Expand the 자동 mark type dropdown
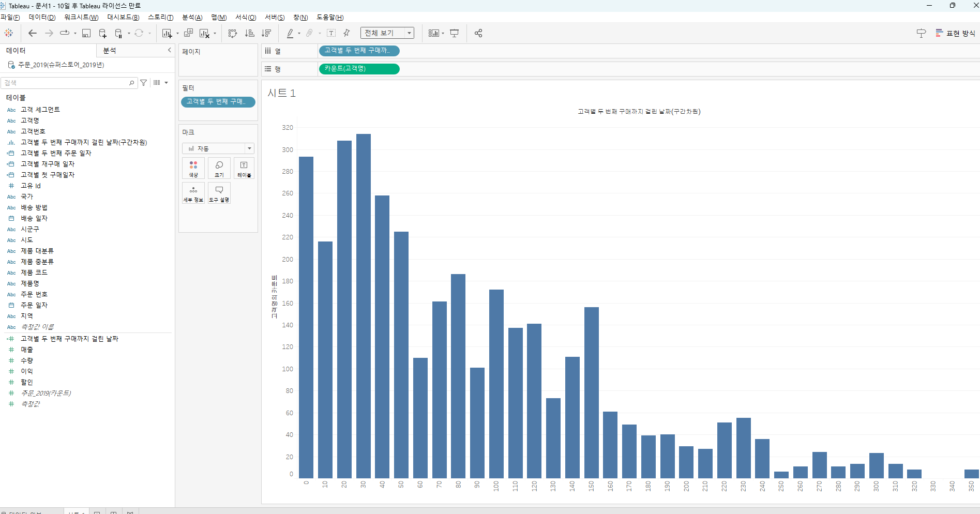980x514 pixels. pos(218,148)
